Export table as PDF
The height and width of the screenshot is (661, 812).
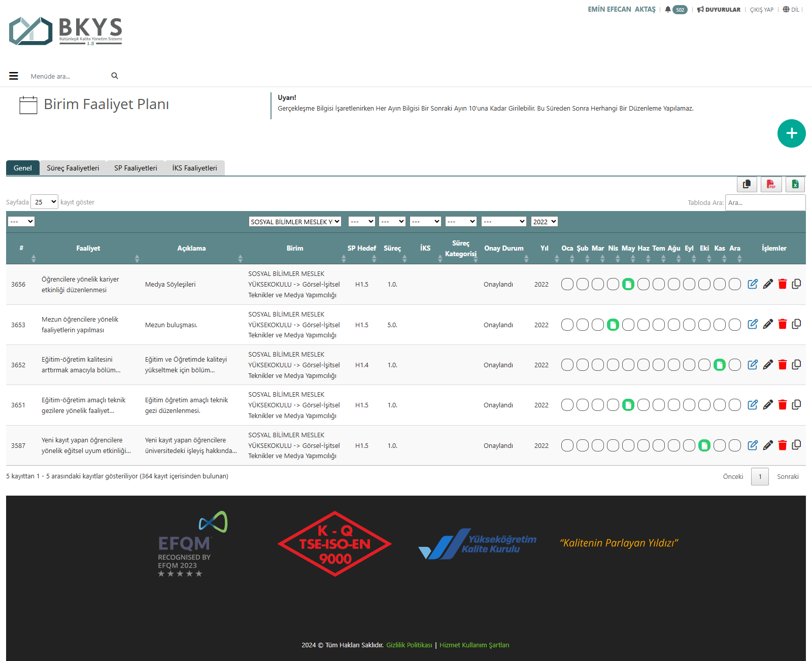tap(771, 184)
